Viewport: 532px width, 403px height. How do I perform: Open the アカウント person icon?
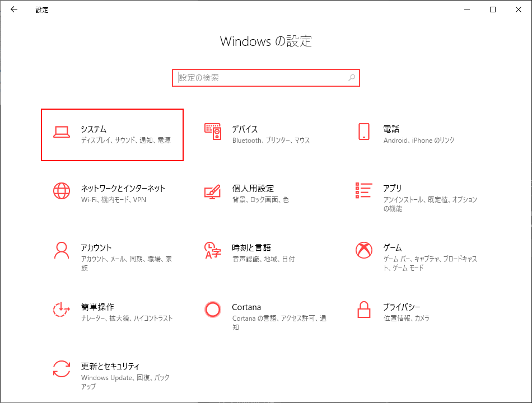click(62, 250)
